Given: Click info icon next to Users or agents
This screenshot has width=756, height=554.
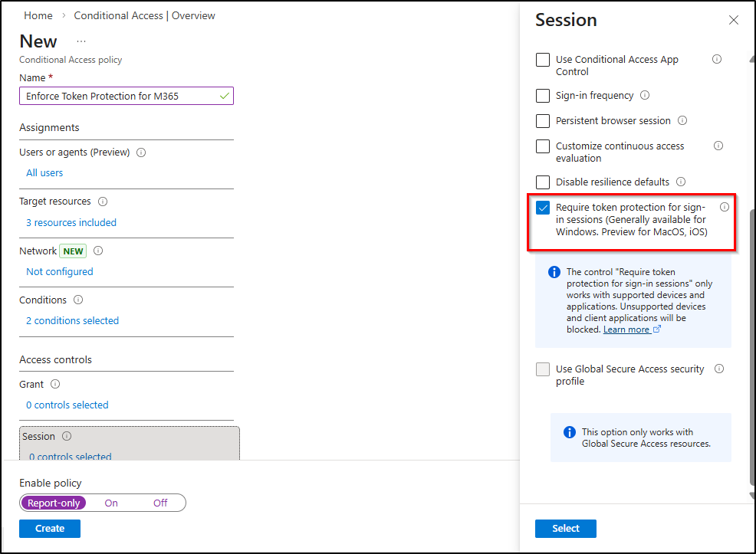Looking at the screenshot, I should point(141,152).
